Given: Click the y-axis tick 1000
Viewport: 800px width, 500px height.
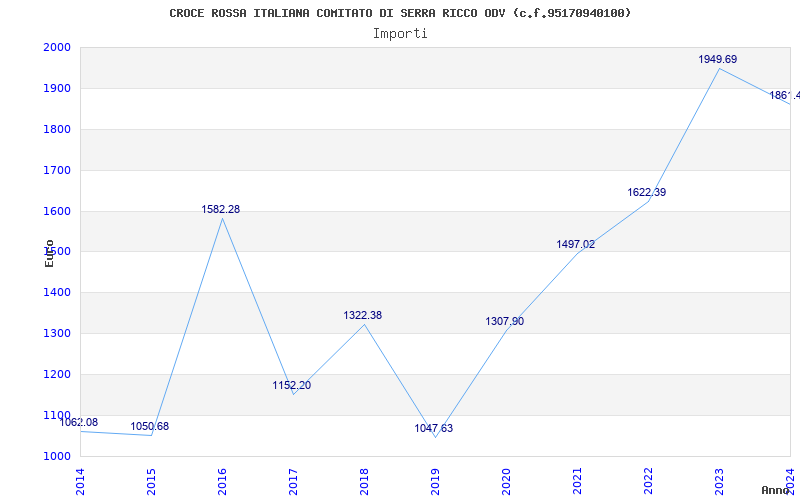Looking at the screenshot, I should click(57, 456).
